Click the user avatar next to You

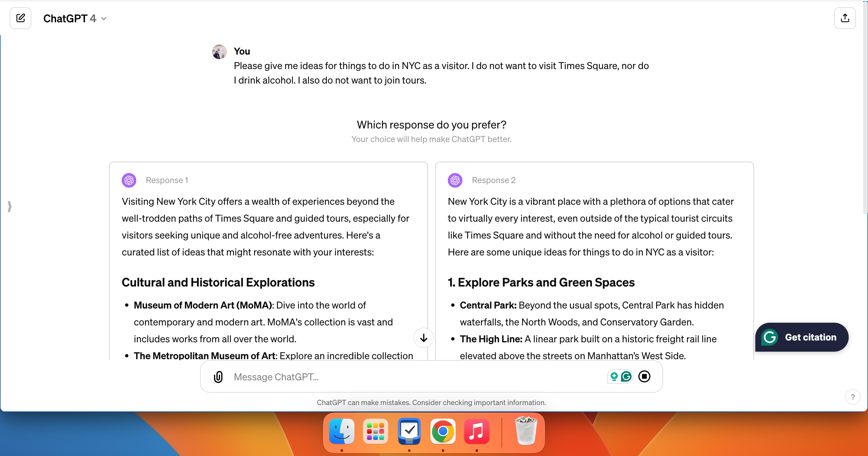click(x=219, y=51)
